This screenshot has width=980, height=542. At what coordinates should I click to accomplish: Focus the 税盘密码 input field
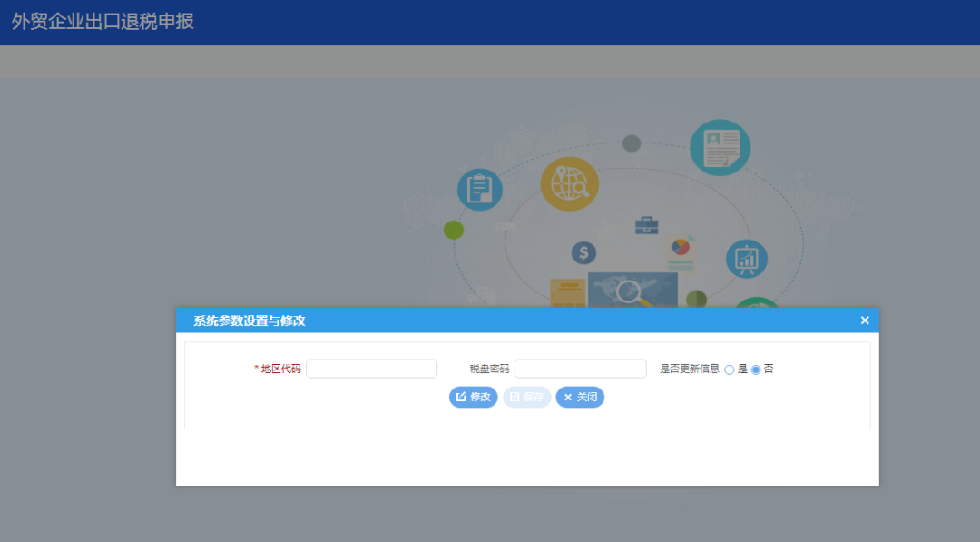pyautogui.click(x=580, y=369)
